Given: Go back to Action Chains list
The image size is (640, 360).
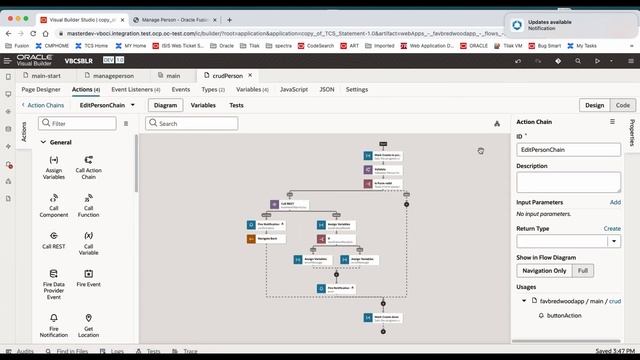Looking at the screenshot, I should [x=43, y=105].
